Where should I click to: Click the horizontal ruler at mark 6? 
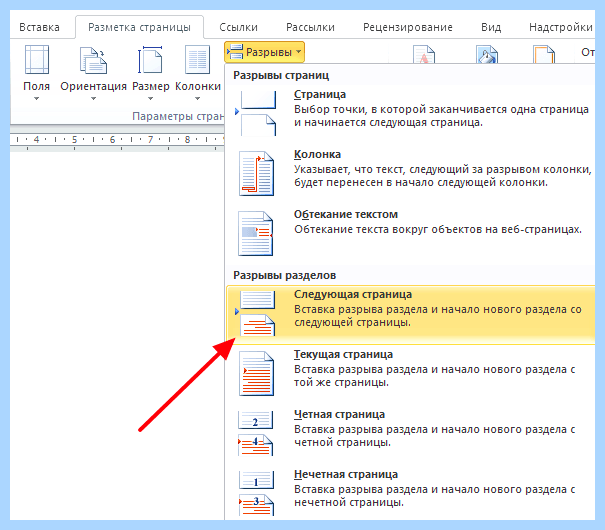[112, 139]
